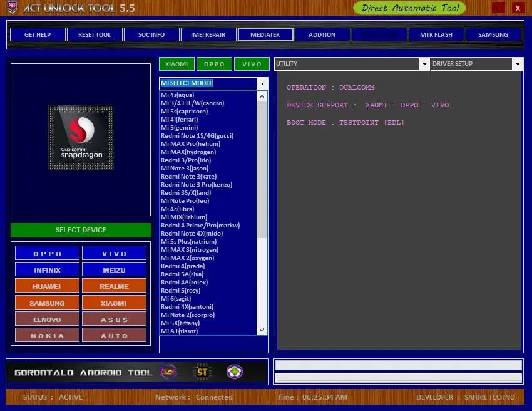Choose orange XIAOMI brand button
The image size is (532, 411).
[115, 303]
